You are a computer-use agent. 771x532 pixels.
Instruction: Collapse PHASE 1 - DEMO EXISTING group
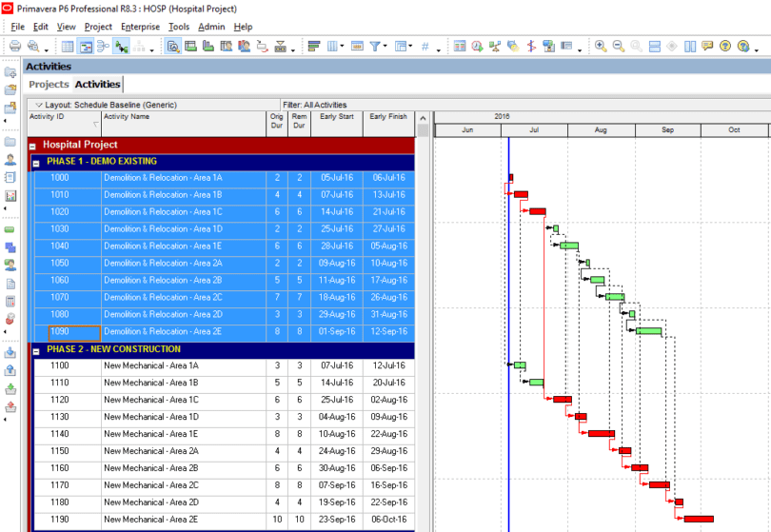point(37,163)
